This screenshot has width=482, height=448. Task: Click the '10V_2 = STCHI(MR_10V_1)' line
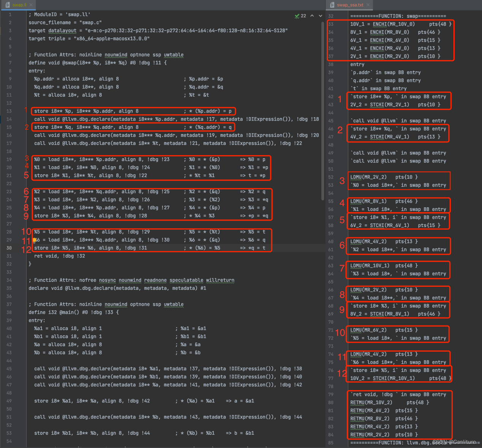click(401, 378)
